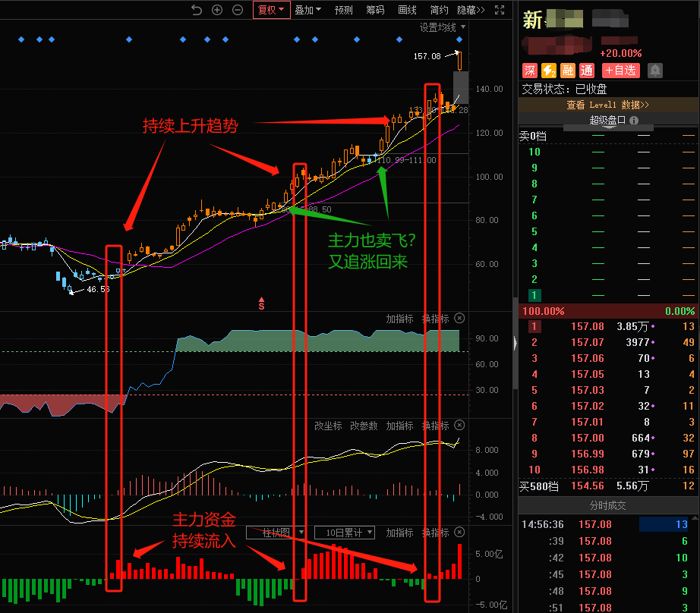The height and width of the screenshot is (613, 700).
Task: Click 换指标 on the capital flow panel
Action: pos(435,533)
